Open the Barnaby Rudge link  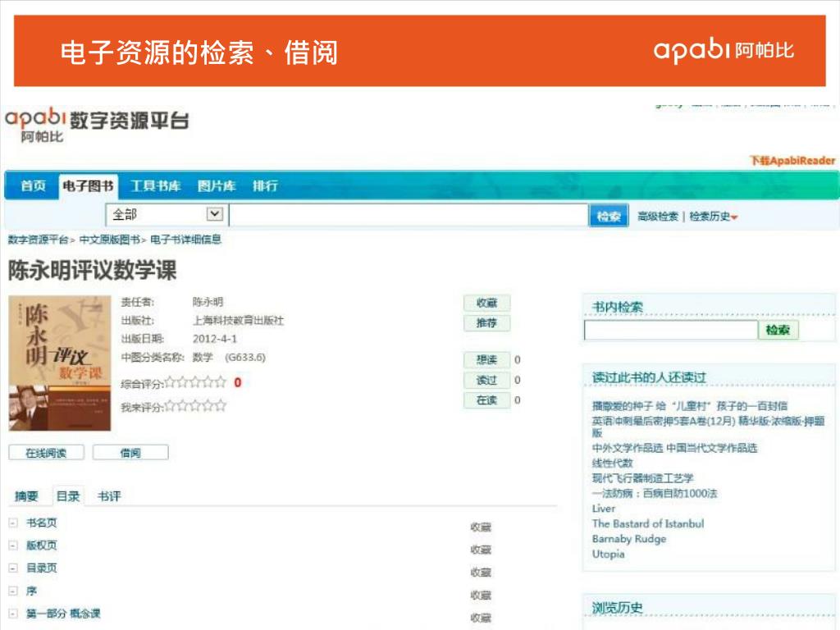pos(629,539)
